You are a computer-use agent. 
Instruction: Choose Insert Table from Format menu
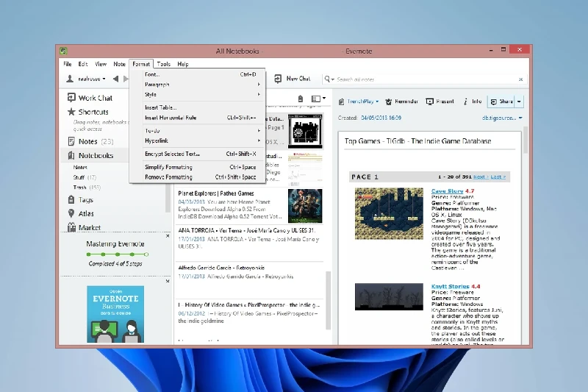(160, 107)
